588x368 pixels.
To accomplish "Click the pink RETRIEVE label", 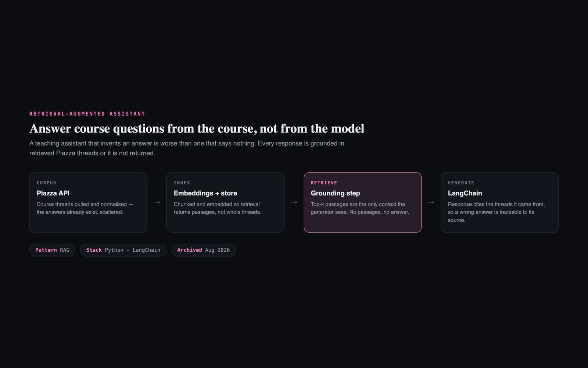I will click(x=324, y=183).
